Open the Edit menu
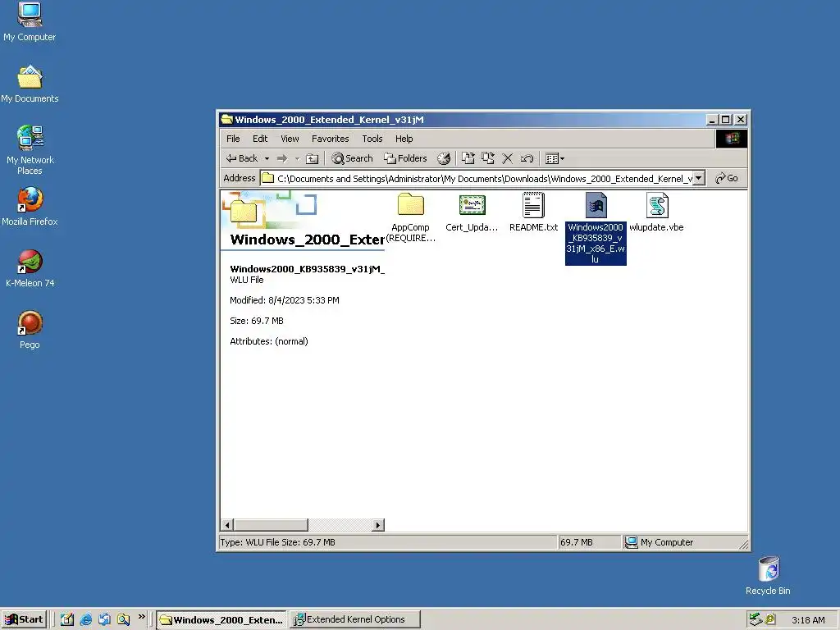Viewport: 840px width, 630px height. click(x=260, y=139)
